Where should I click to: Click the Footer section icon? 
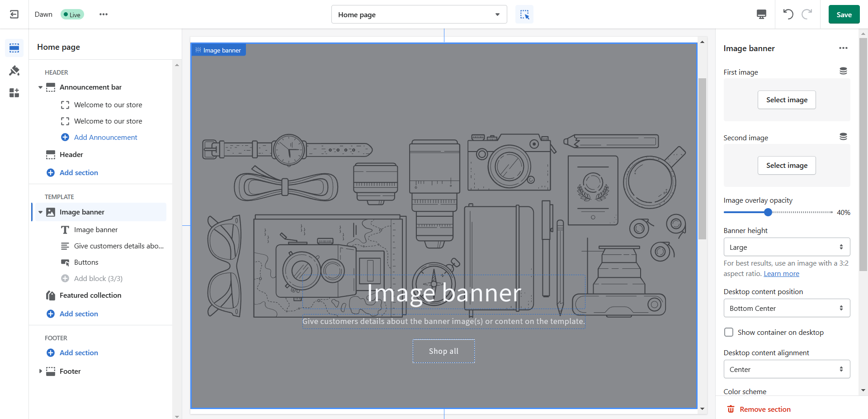[51, 371]
